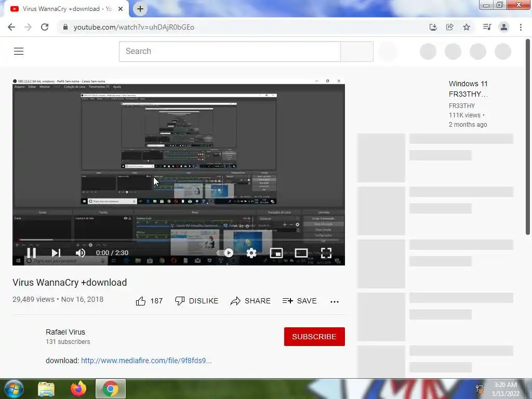Close the Virus WannaCry tab

pos(121,9)
